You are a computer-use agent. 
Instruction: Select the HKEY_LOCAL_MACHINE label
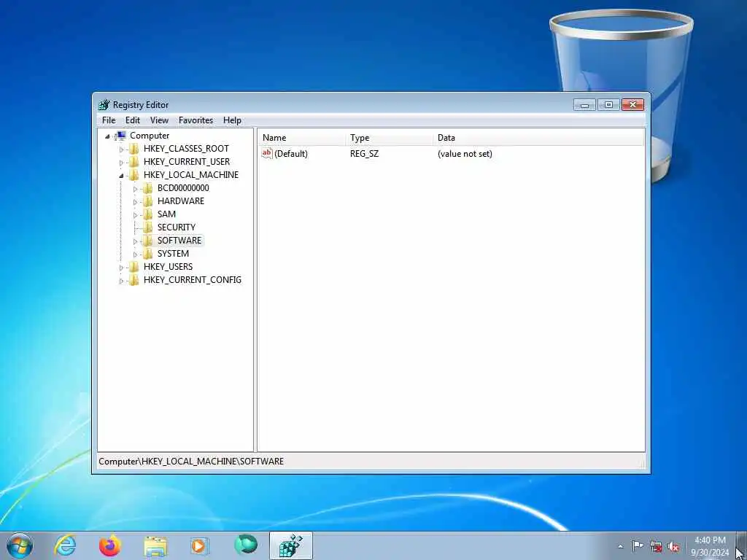click(x=191, y=175)
